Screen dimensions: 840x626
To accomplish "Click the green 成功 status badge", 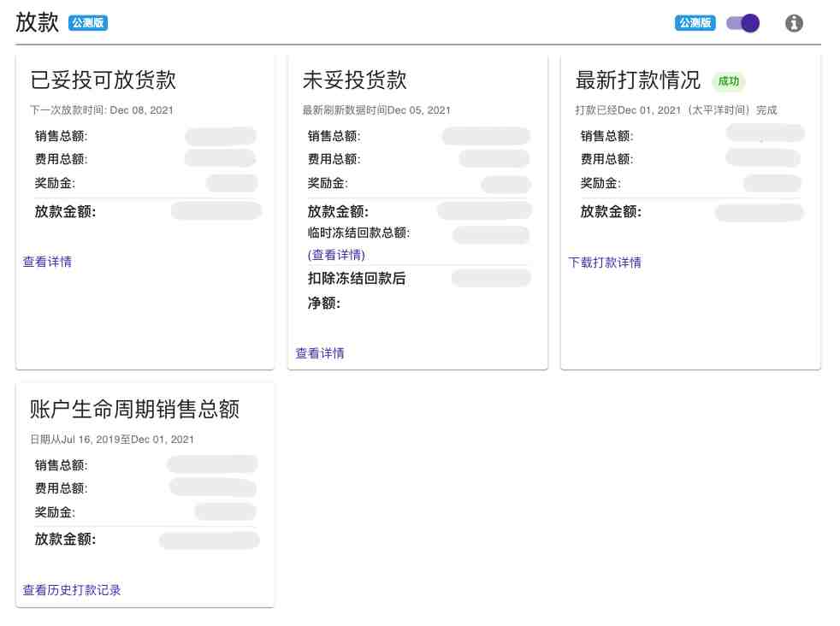I will pyautogui.click(x=728, y=81).
